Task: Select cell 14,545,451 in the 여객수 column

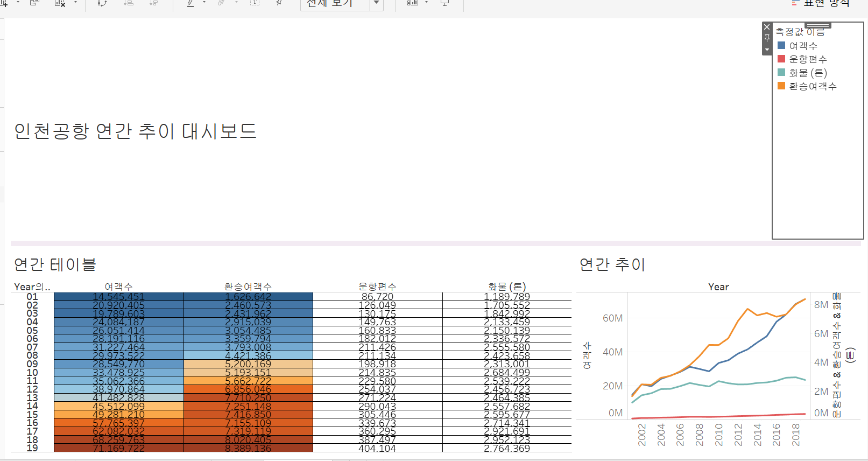Action: coord(119,297)
